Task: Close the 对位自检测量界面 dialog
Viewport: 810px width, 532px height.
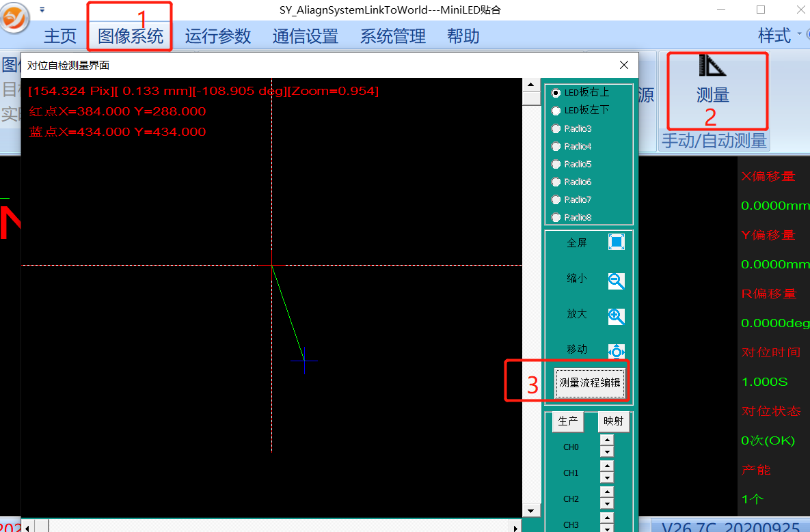Action: (x=623, y=66)
